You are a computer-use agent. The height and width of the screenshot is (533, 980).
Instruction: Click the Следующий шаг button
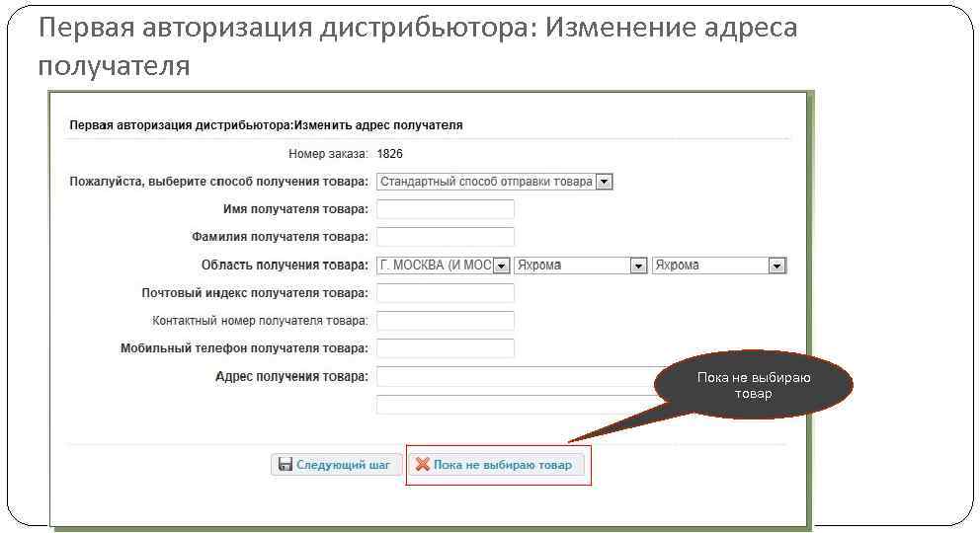click(336, 464)
